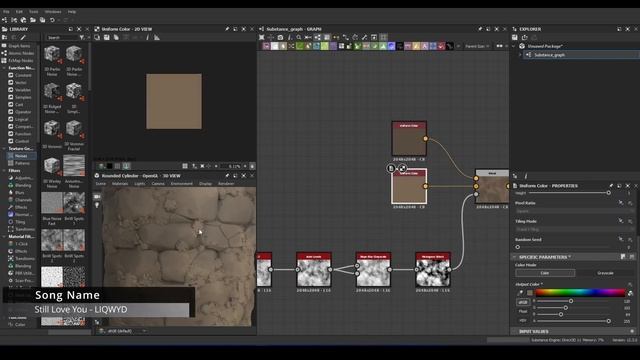Collapse the Texture Generators category in Library
640x360 pixels.
pos(4,149)
